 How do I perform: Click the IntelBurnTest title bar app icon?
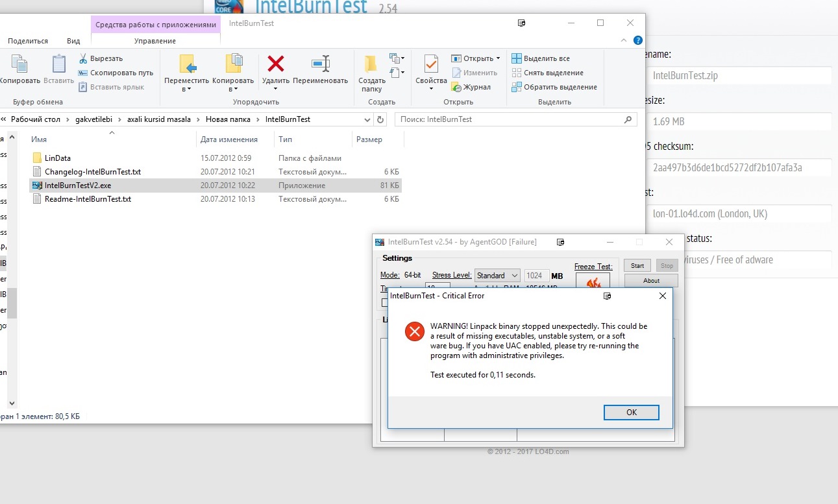tap(380, 243)
